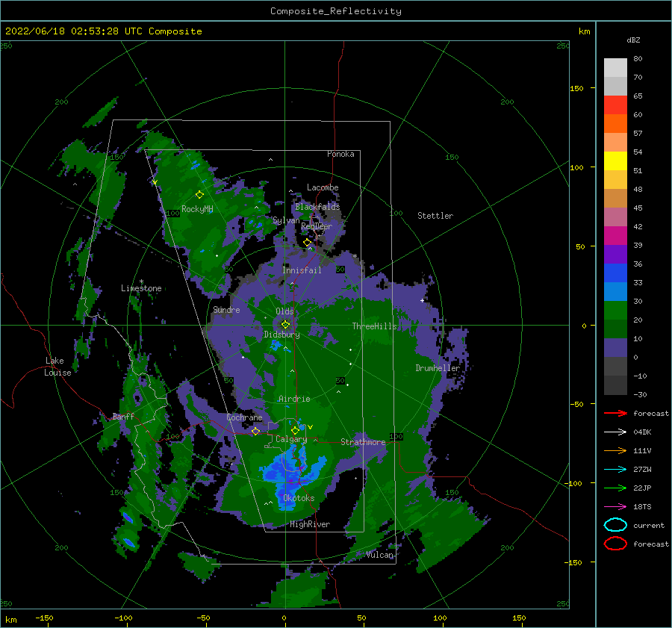Image resolution: width=672 pixels, height=628 pixels.
Task: Click the yellow diamond marker at Olds
Action: pyautogui.click(x=285, y=325)
